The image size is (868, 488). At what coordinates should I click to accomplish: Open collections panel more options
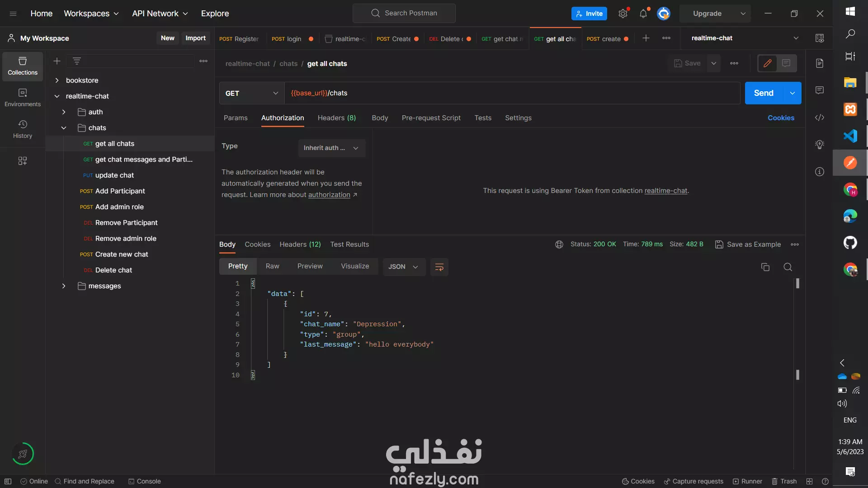click(203, 61)
